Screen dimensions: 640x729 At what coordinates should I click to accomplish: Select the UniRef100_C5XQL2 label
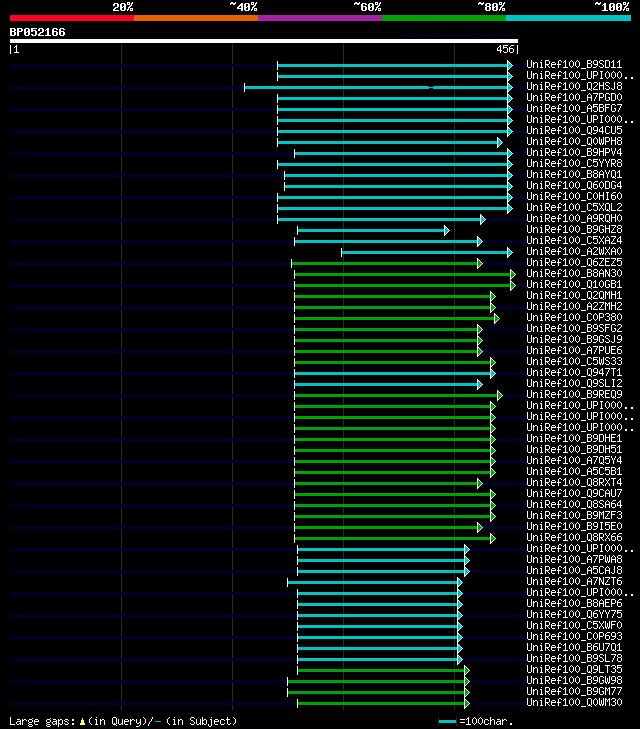tap(574, 207)
